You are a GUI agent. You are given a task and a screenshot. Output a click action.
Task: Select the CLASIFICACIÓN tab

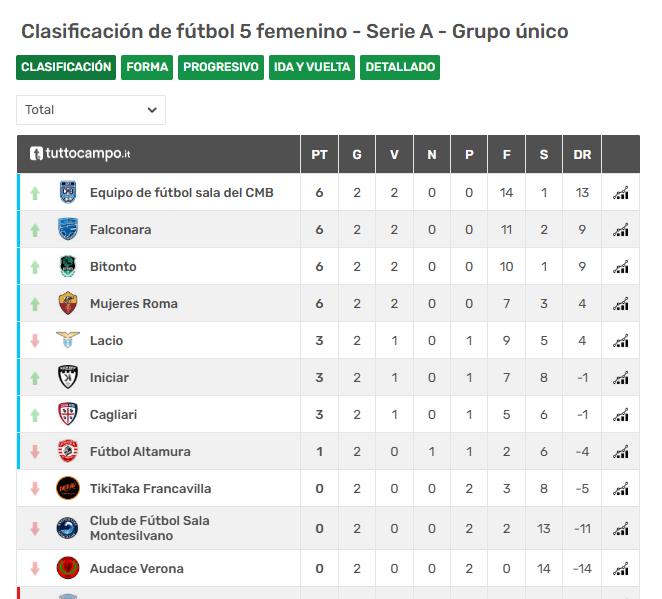click(x=66, y=67)
